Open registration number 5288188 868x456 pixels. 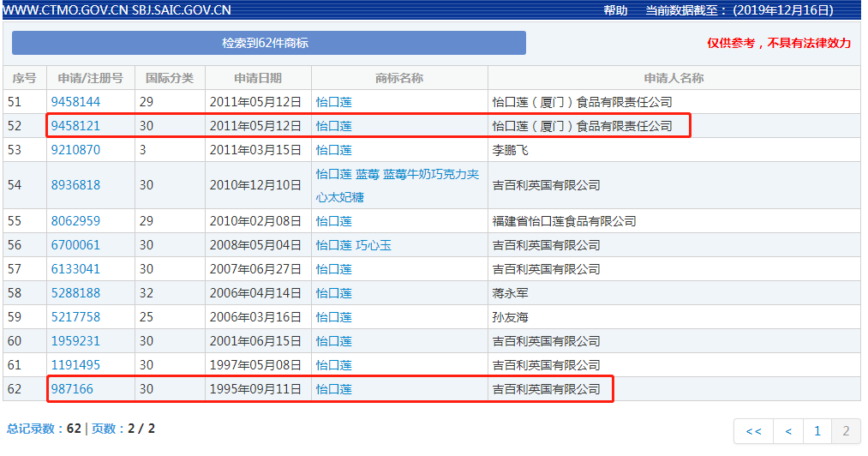pyautogui.click(x=76, y=293)
